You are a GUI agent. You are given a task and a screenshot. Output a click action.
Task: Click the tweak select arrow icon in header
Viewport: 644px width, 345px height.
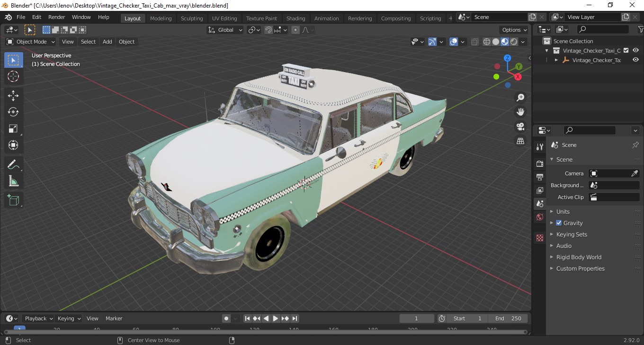(30, 30)
